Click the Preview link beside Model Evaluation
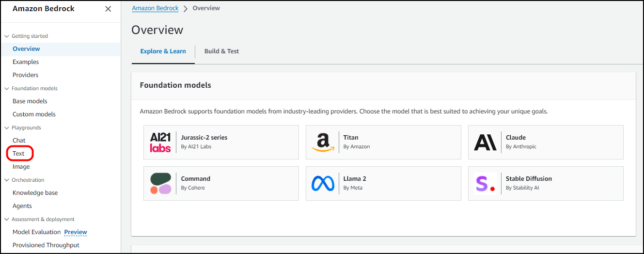 pyautogui.click(x=76, y=232)
